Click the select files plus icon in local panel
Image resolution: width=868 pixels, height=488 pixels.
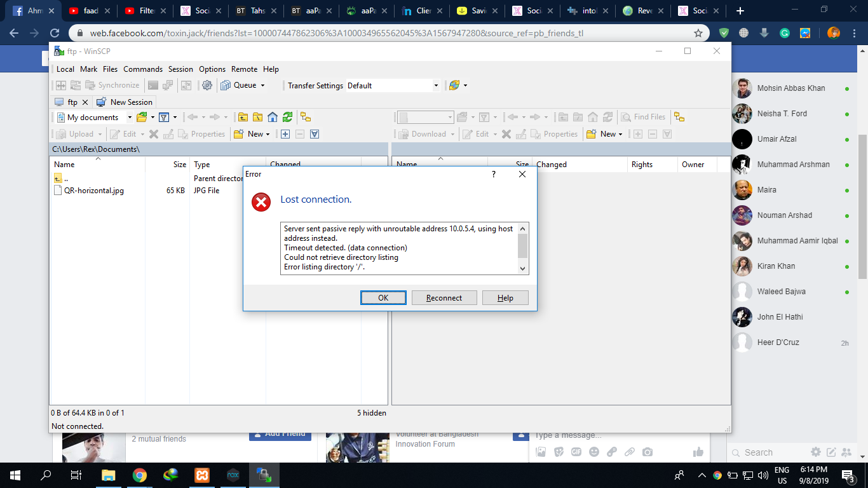pos(285,134)
